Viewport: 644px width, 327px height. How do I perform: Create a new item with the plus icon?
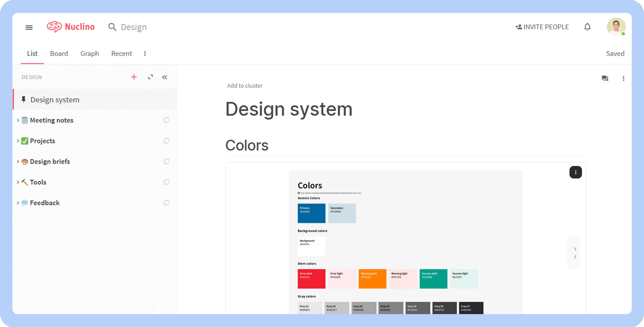click(x=134, y=77)
